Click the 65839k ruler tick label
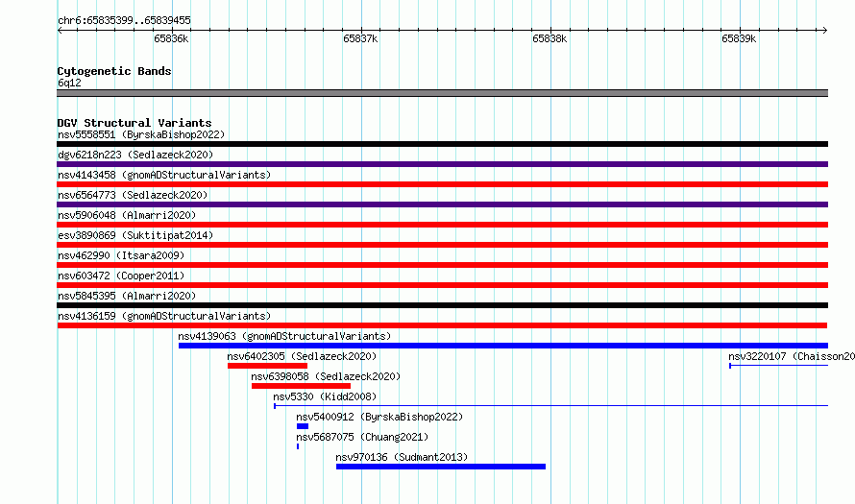The image size is (855, 504). (739, 38)
